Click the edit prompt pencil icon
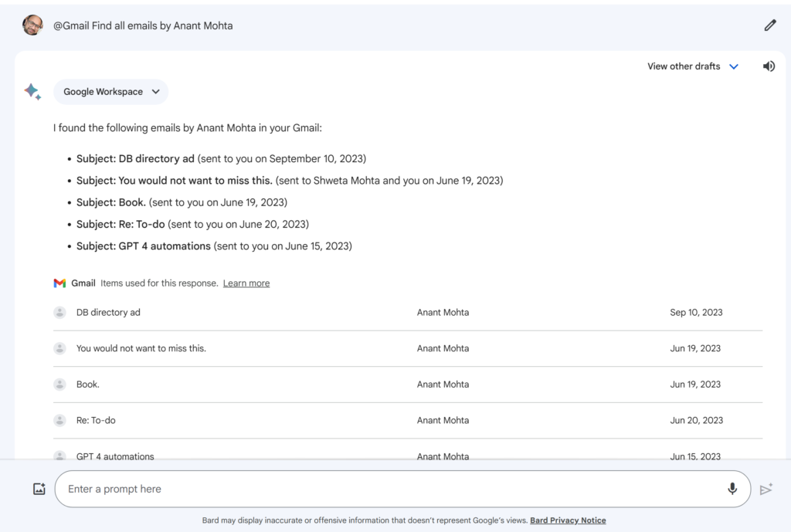Screen dimensions: 791x532 pos(770,25)
